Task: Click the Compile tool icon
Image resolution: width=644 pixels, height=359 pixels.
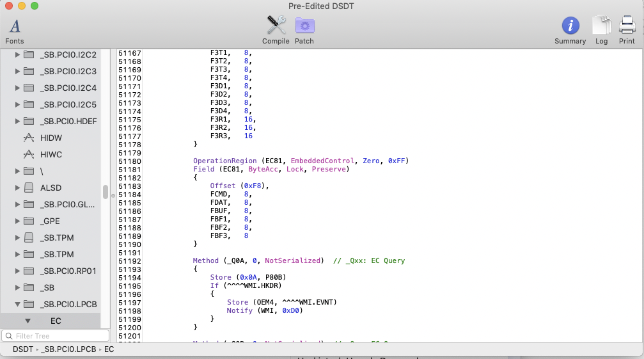Action: [x=276, y=30]
